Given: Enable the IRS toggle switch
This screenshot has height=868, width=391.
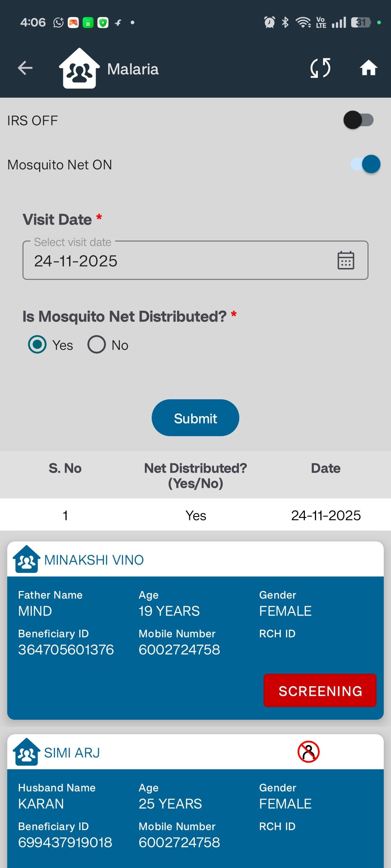Looking at the screenshot, I should click(x=358, y=120).
